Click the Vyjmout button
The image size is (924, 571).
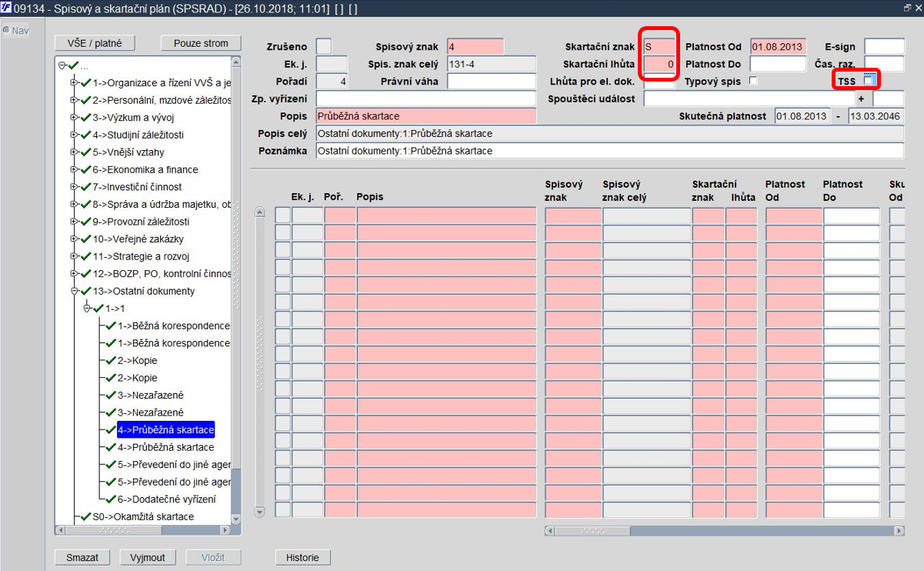click(x=148, y=557)
